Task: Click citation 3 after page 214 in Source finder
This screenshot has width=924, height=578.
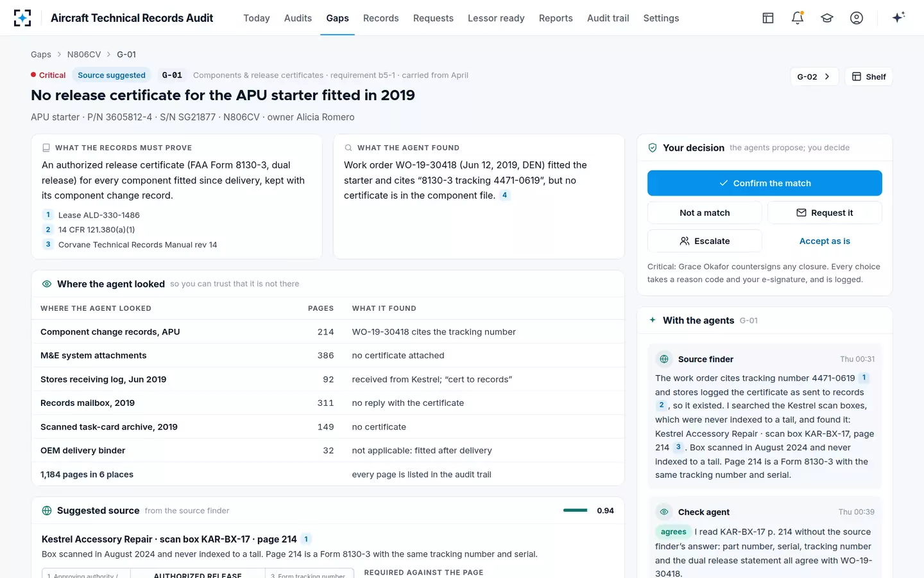Action: [x=678, y=447]
